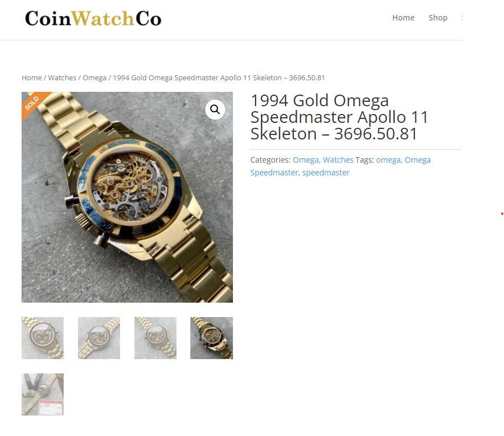
Task: Open the Watches category link
Action: click(x=338, y=160)
